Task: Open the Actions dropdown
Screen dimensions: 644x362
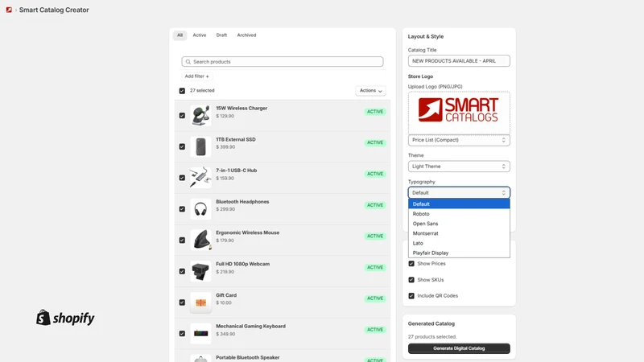Action: [x=370, y=91]
